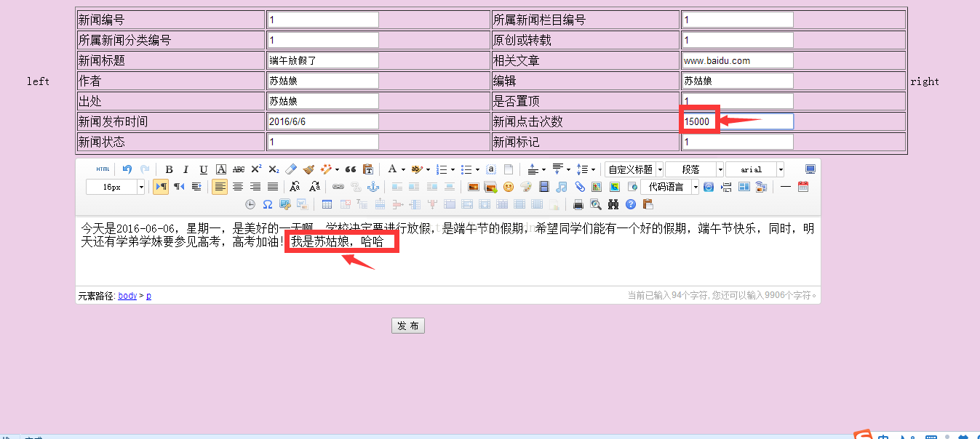The width and height of the screenshot is (980, 439).
Task: Undo the last edit
Action: click(127, 169)
